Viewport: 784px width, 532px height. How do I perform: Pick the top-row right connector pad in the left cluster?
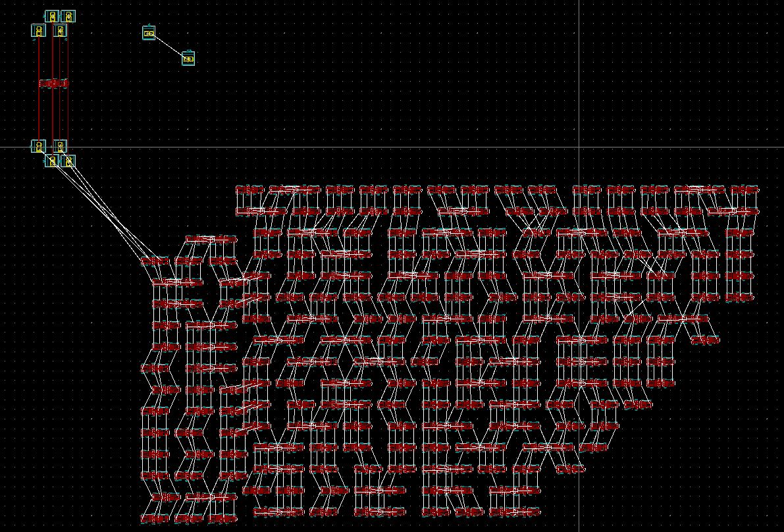pyautogui.click(x=68, y=16)
